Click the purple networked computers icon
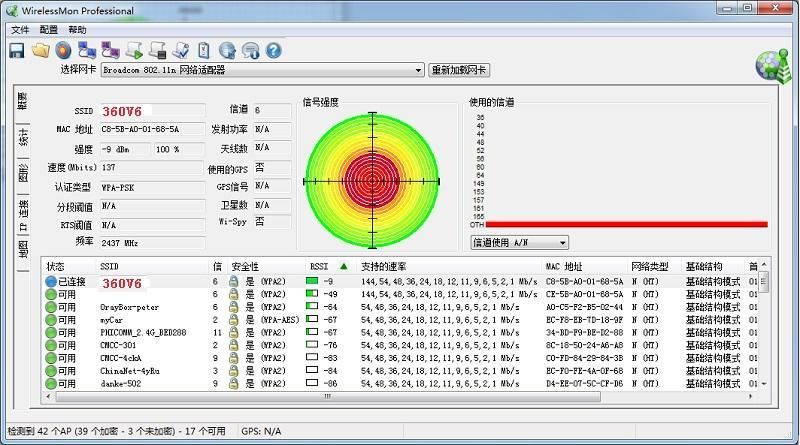The height and width of the screenshot is (445, 800). pos(110,50)
